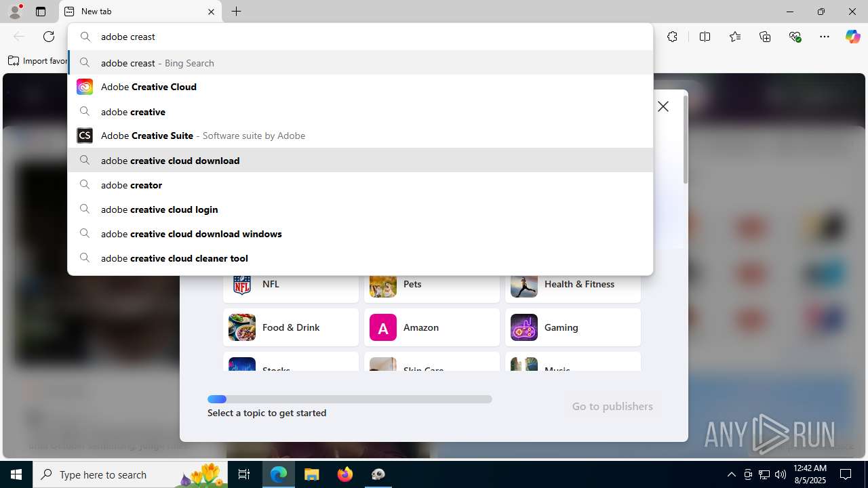Select 'adobe creative cloud login' suggestion
868x488 pixels.
(360, 209)
